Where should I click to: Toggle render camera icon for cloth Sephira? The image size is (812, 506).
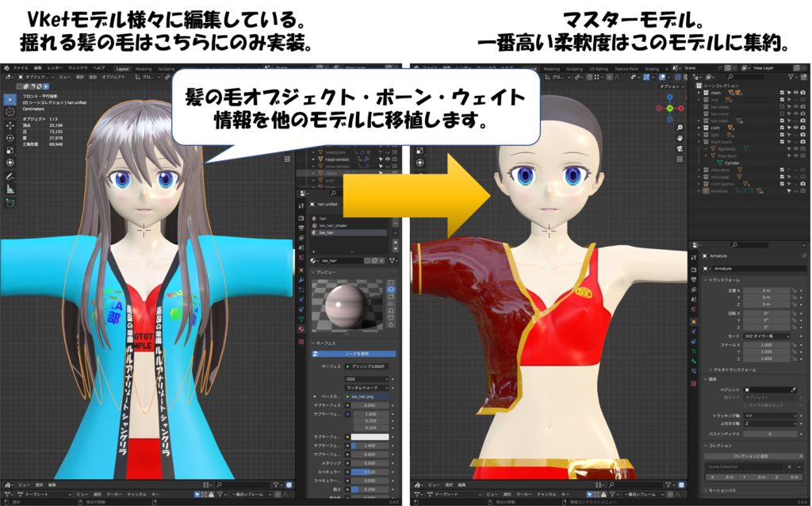click(x=802, y=183)
